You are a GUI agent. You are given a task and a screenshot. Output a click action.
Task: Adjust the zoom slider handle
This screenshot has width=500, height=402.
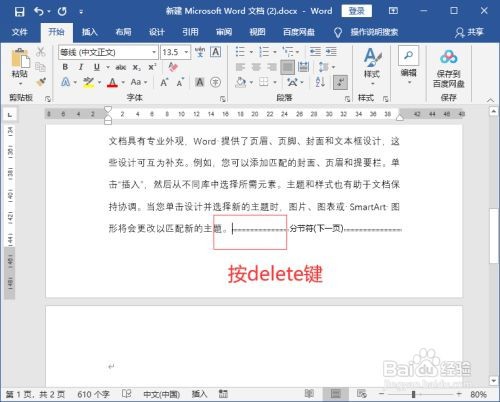point(413,394)
